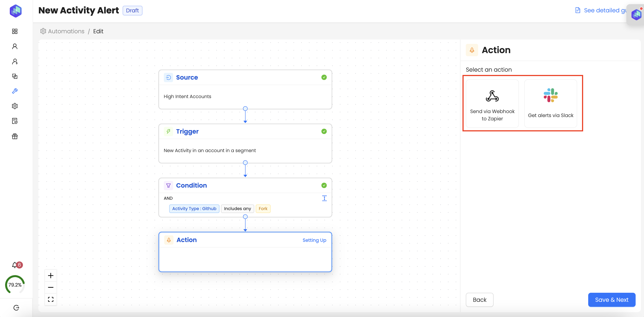Click the fit-to-view canvas icon

[51, 299]
